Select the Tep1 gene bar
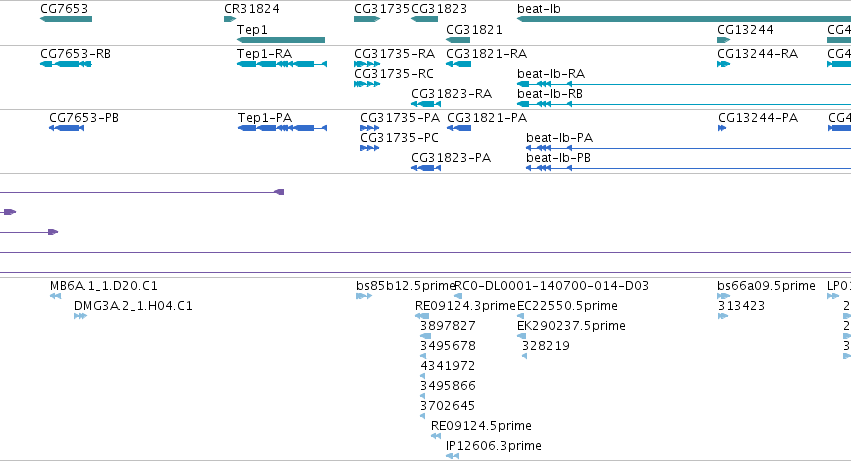Screen dimensions: 851x461 click(281, 40)
